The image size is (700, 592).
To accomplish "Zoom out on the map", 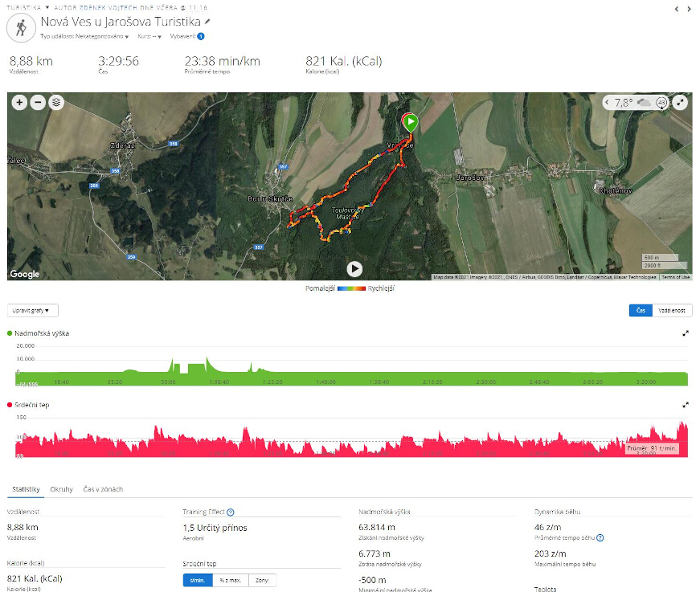I will pyautogui.click(x=38, y=103).
